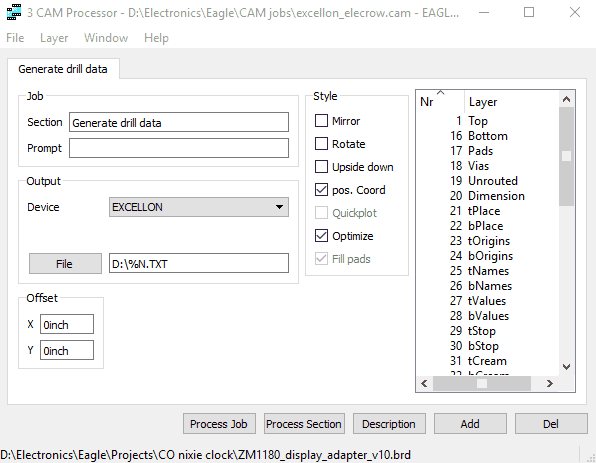Image resolution: width=596 pixels, height=463 pixels.
Task: Open the Window menu
Action: click(x=106, y=38)
